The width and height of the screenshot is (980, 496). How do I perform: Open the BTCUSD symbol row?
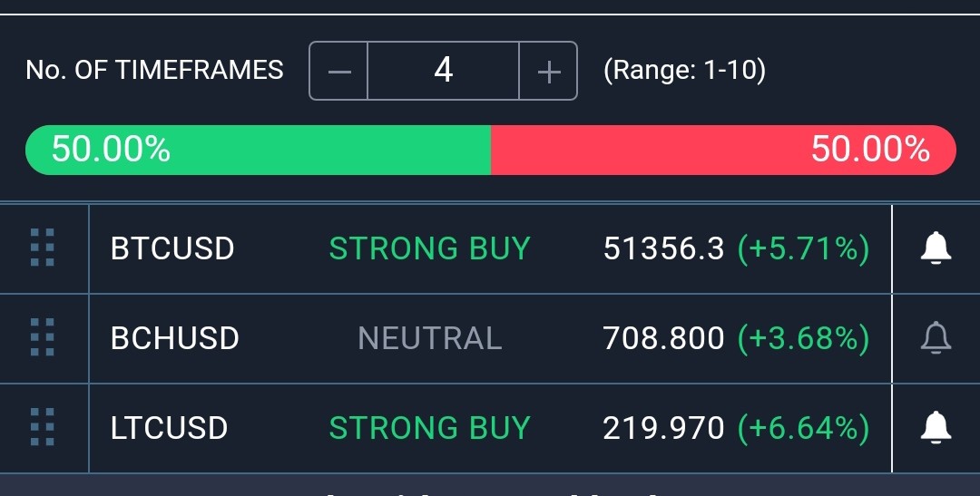[x=491, y=248]
